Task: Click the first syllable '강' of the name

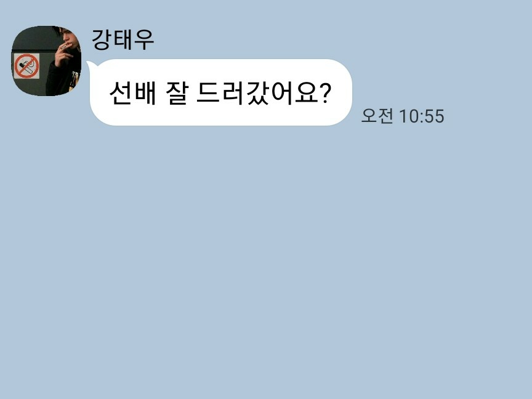Action: pyautogui.click(x=102, y=39)
